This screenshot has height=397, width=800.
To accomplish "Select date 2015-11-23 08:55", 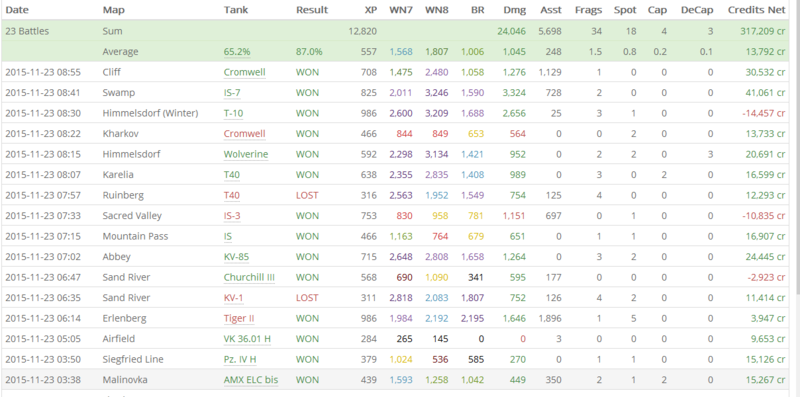I will [x=43, y=72].
